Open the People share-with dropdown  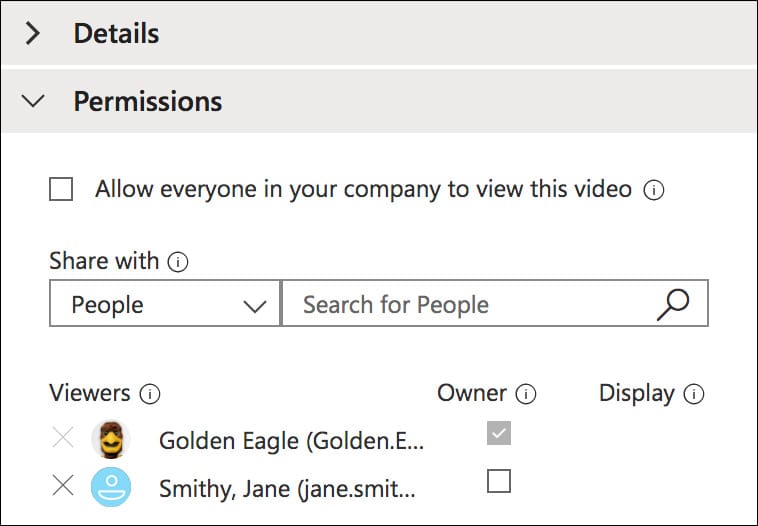[165, 305]
